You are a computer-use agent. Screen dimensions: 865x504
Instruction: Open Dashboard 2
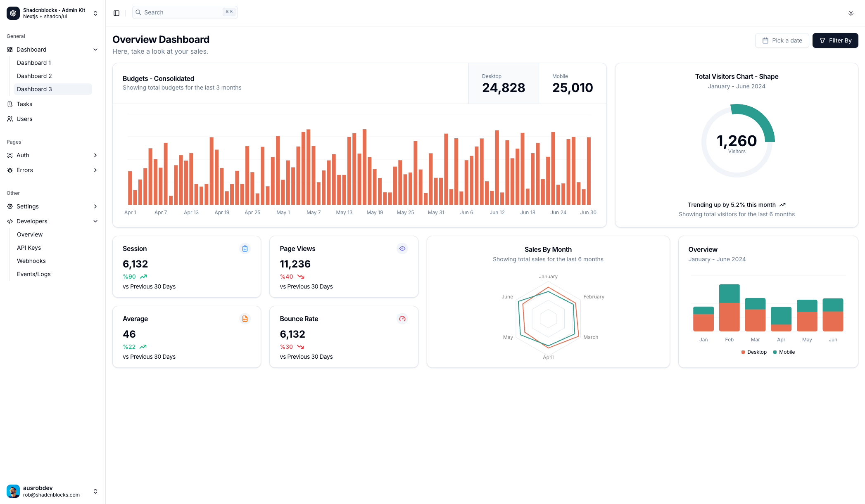(x=53, y=76)
